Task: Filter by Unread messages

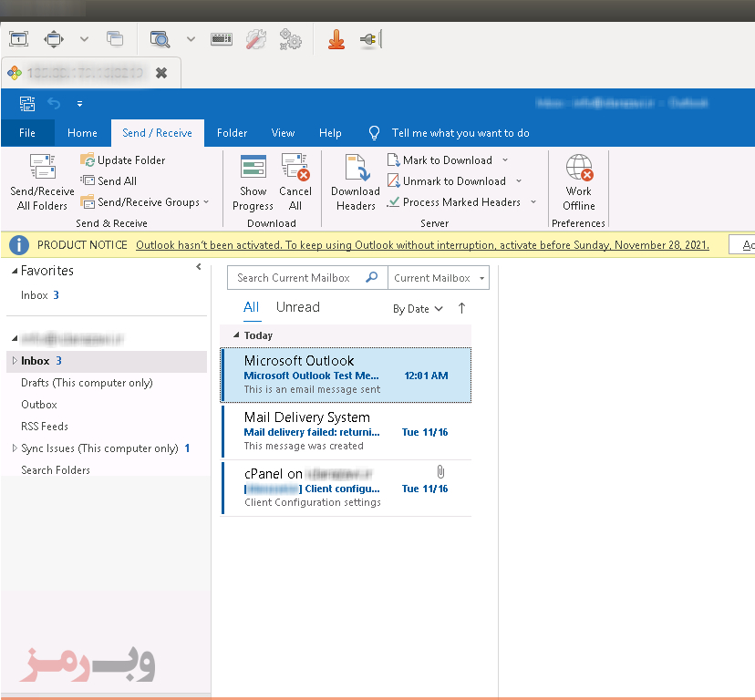Action: 298,307
